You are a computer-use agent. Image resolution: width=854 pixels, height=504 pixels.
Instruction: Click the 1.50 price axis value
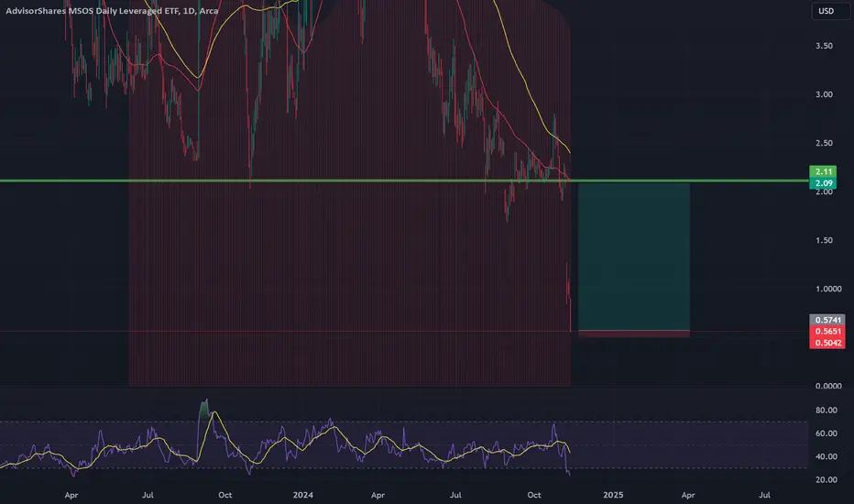coord(824,240)
